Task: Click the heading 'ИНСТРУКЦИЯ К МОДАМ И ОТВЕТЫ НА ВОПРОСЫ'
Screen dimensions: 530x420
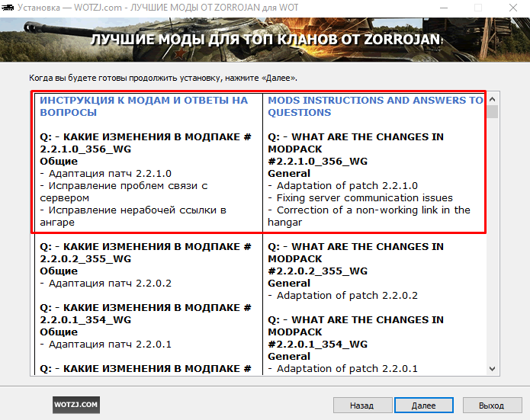Action: coord(143,106)
